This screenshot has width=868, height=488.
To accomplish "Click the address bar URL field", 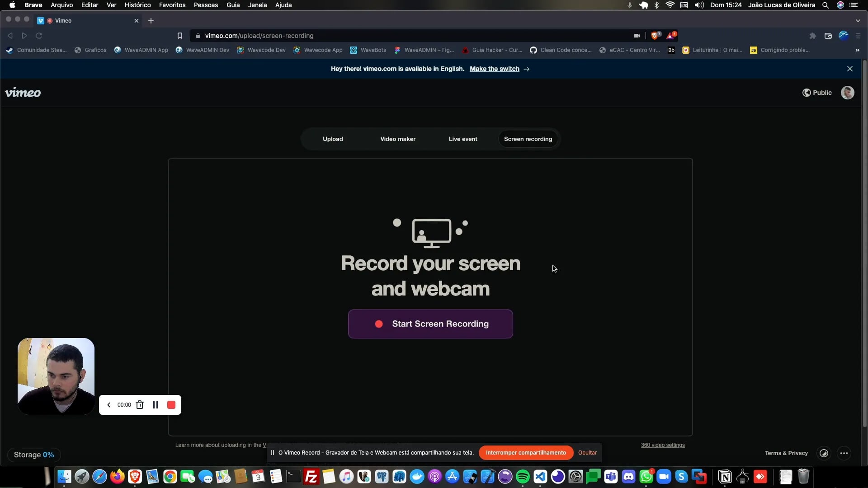I will coord(411,36).
